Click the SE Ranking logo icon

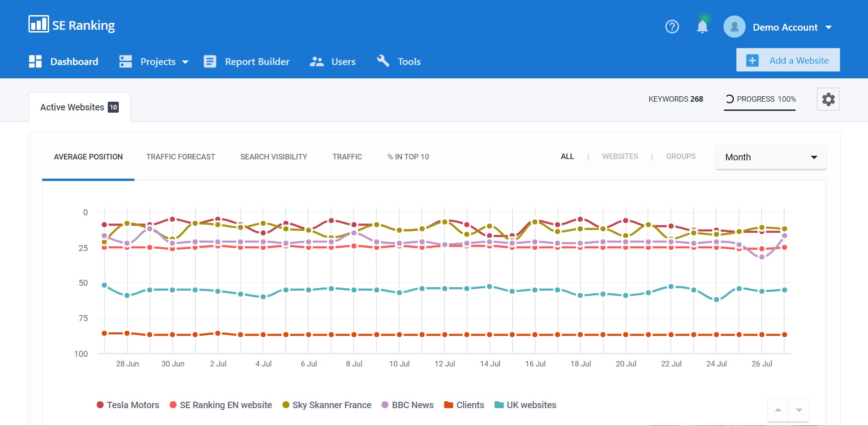(x=39, y=24)
